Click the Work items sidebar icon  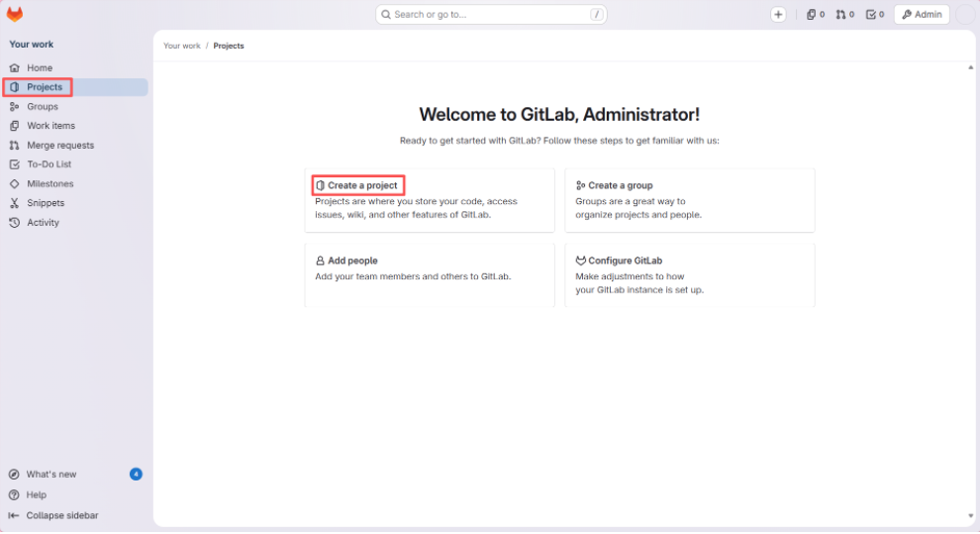pyautogui.click(x=15, y=126)
